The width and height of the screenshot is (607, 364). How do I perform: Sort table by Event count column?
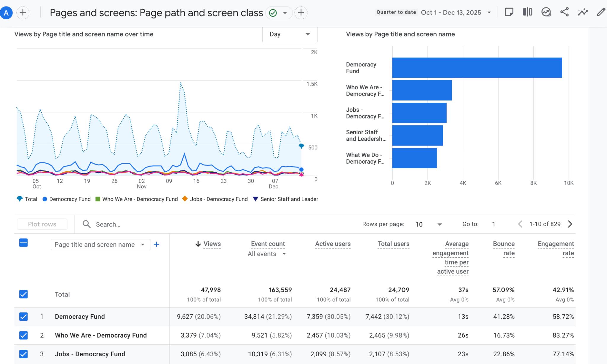tap(268, 244)
